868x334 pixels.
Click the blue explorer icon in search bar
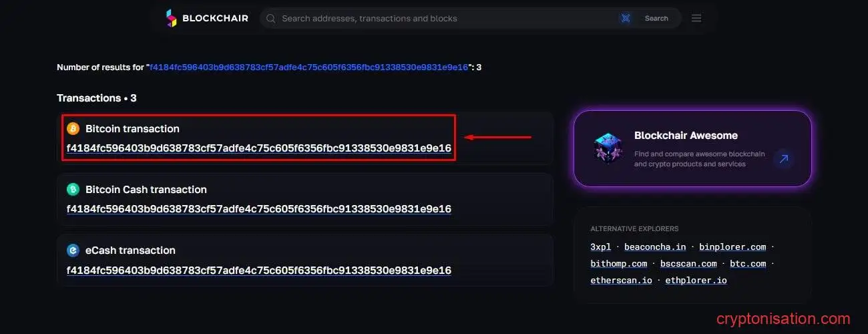pos(626,18)
